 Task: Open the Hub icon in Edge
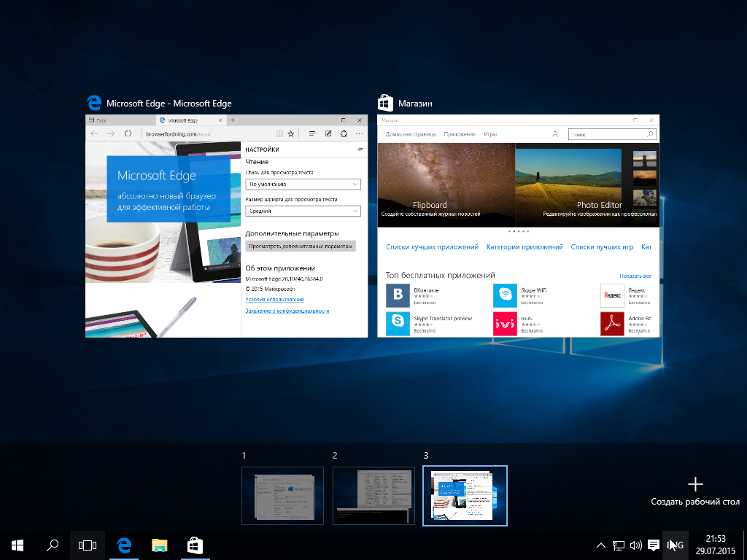click(312, 134)
